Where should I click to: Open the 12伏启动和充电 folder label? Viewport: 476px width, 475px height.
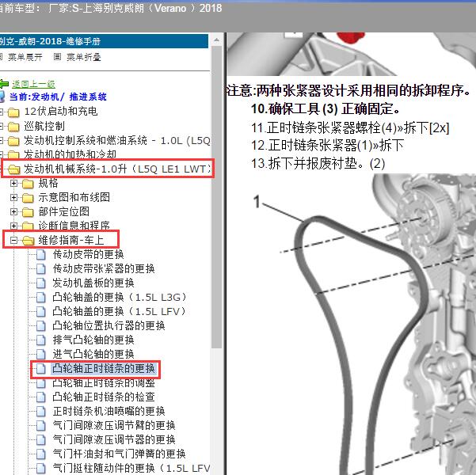61,112
